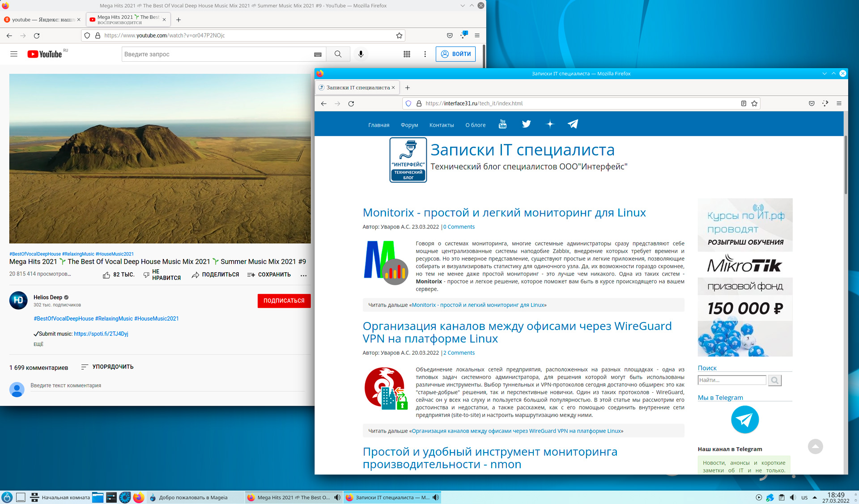Click the blog search magnifier button

pos(774,380)
